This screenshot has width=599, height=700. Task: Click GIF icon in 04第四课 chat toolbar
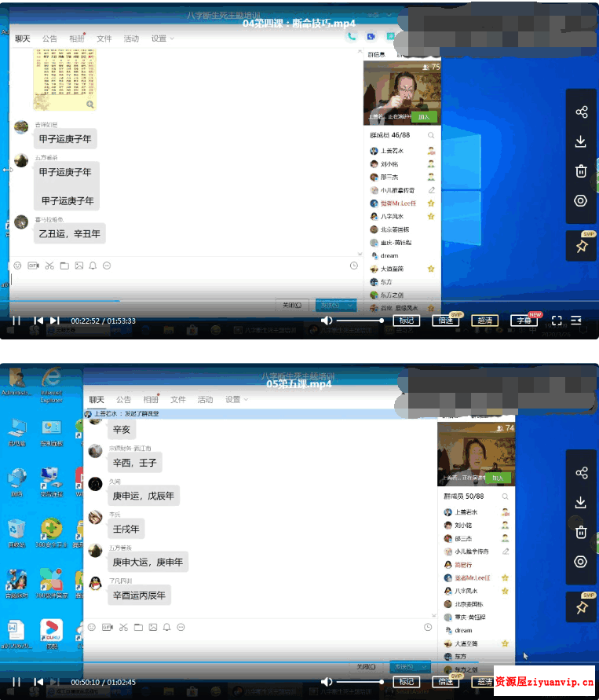pyautogui.click(x=34, y=266)
